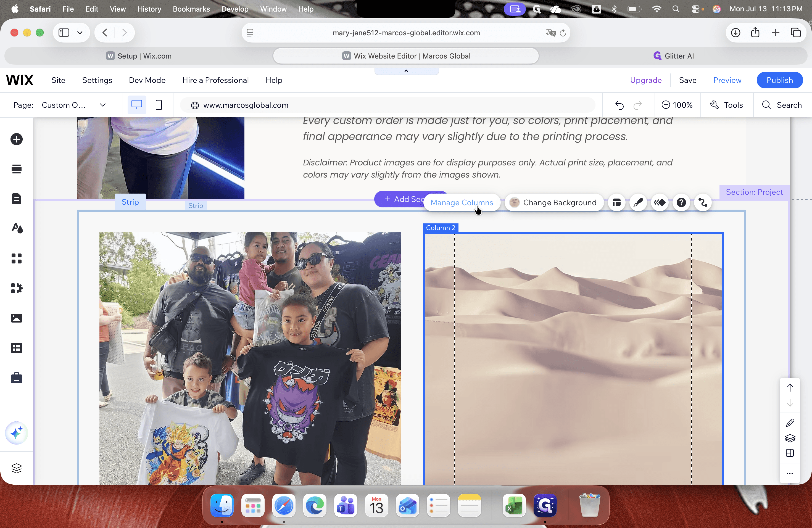Click the www.marcosglobal.com address field
The width and height of the screenshot is (812, 528).
[x=387, y=105]
